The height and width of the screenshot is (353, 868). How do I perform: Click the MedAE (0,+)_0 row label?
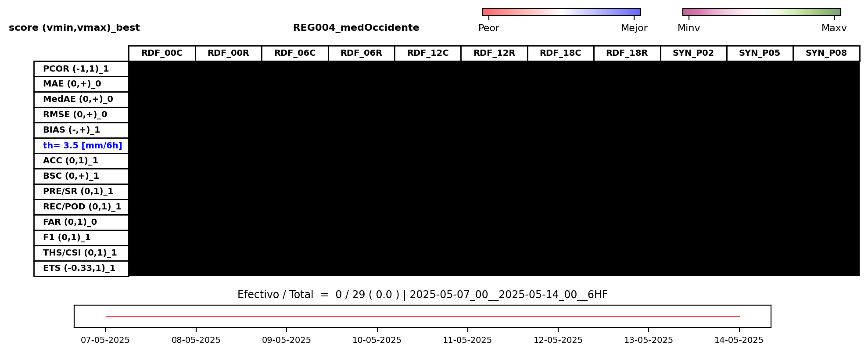[81, 100]
